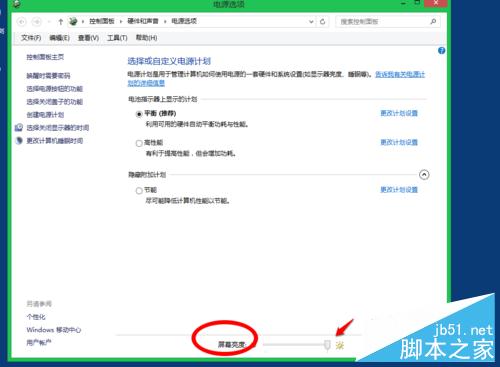
Task: Click the 另请参阅 label
Action: [x=39, y=304]
